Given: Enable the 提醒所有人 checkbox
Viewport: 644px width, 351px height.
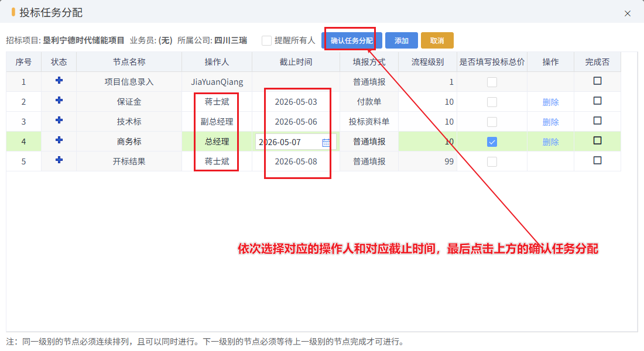Looking at the screenshot, I should 266,40.
